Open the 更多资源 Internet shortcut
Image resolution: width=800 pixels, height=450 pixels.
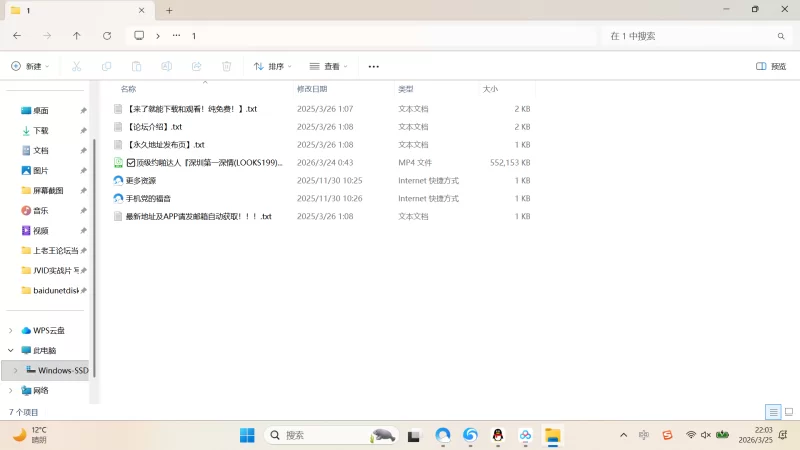click(140, 181)
